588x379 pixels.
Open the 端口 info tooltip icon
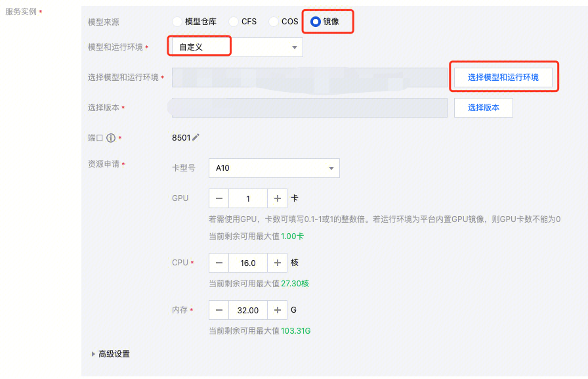point(111,138)
